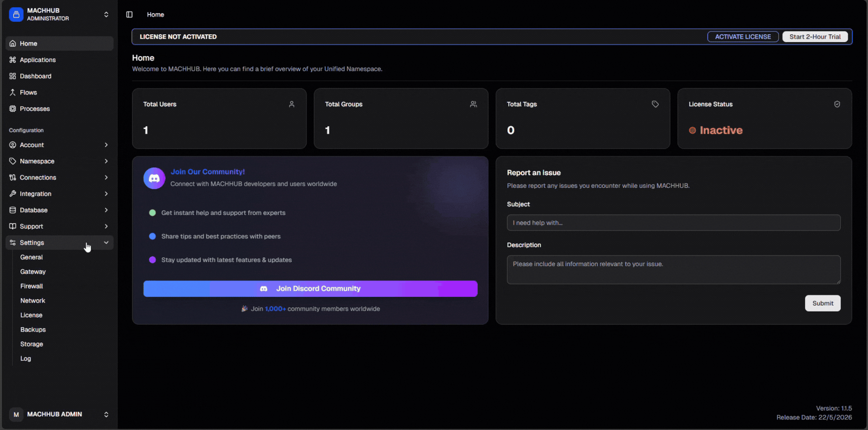Click the Configuration section label
Image resolution: width=868 pixels, height=430 pixels.
26,130
